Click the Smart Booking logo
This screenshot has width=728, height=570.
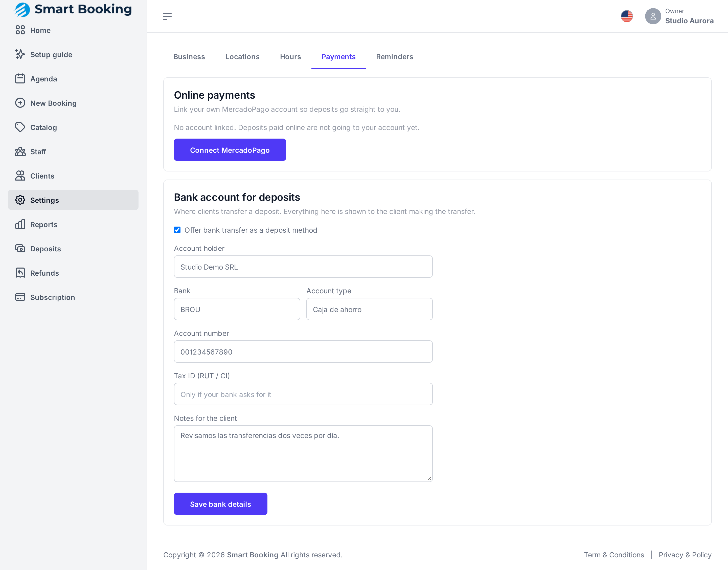click(73, 9)
